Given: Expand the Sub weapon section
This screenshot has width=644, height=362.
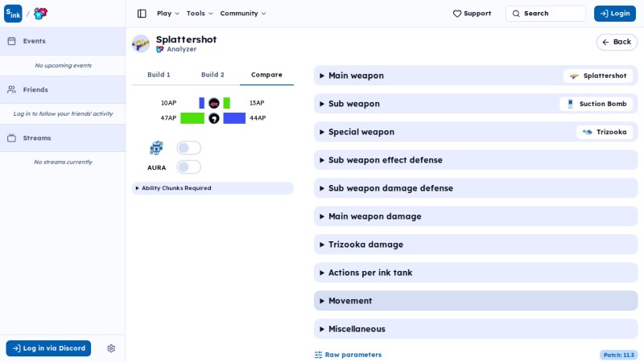Looking at the screenshot, I should click(476, 104).
